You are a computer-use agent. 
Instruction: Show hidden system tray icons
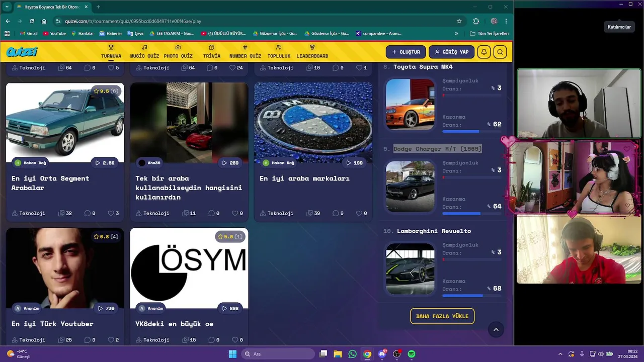click(560, 354)
